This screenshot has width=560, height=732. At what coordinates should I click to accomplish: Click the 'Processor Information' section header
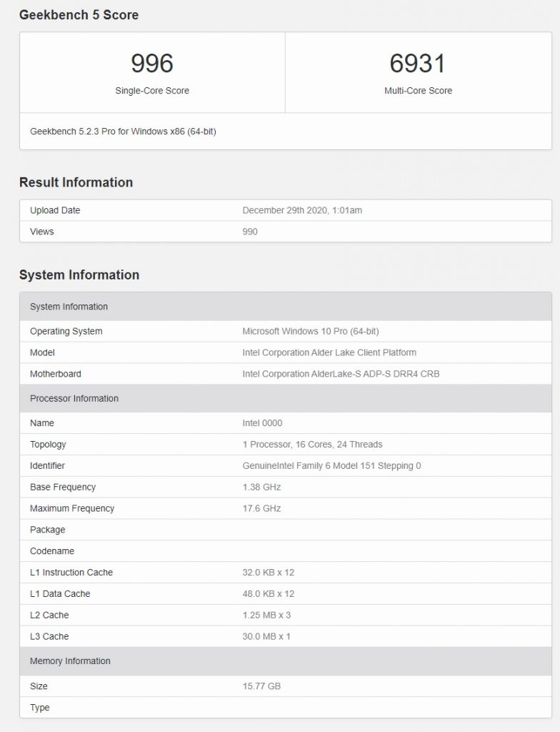pos(286,399)
